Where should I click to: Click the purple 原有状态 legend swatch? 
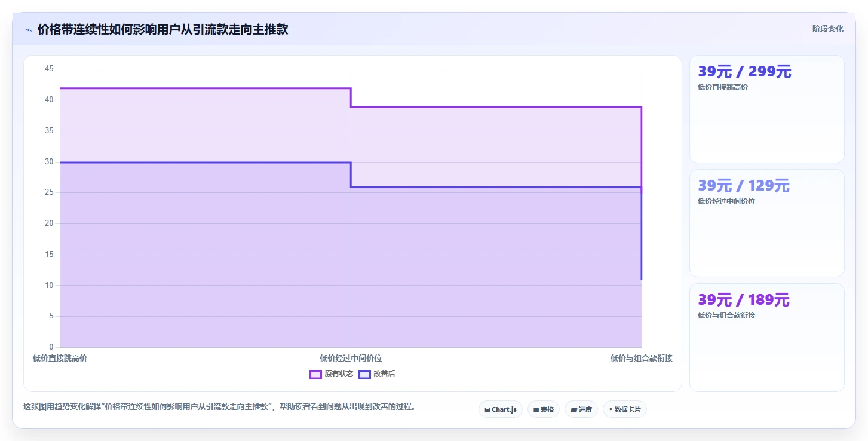[x=315, y=375]
